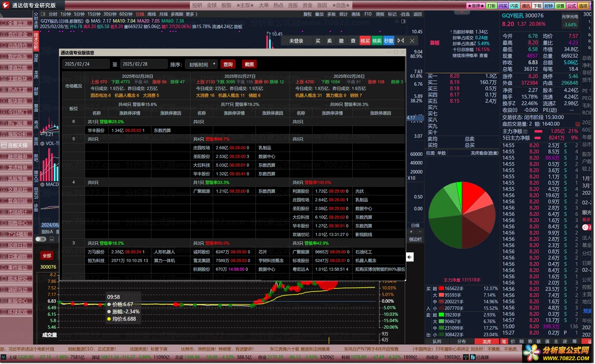This screenshot has width=595, height=364.
Task: Click the ★涨停★ shortcut button
Action: pyautogui.click(x=476, y=6)
